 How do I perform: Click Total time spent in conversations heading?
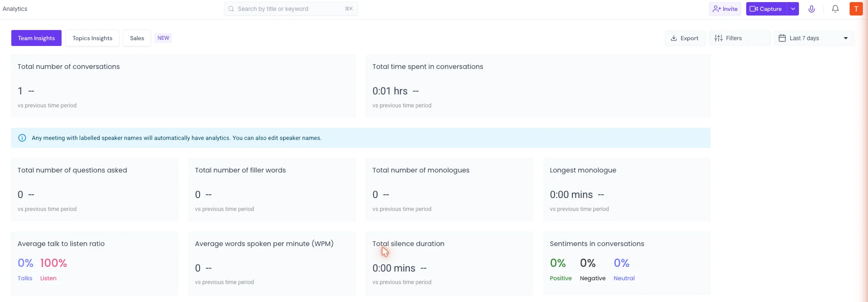427,67
